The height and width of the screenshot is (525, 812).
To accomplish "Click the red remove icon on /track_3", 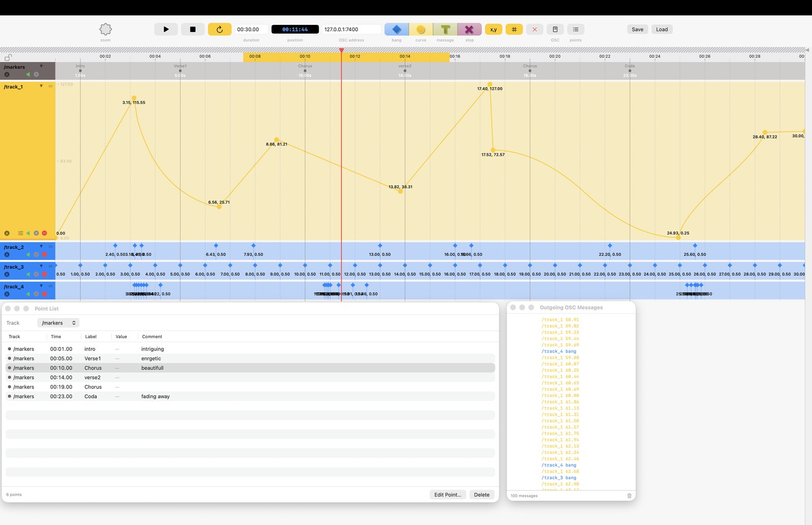I will (x=44, y=274).
